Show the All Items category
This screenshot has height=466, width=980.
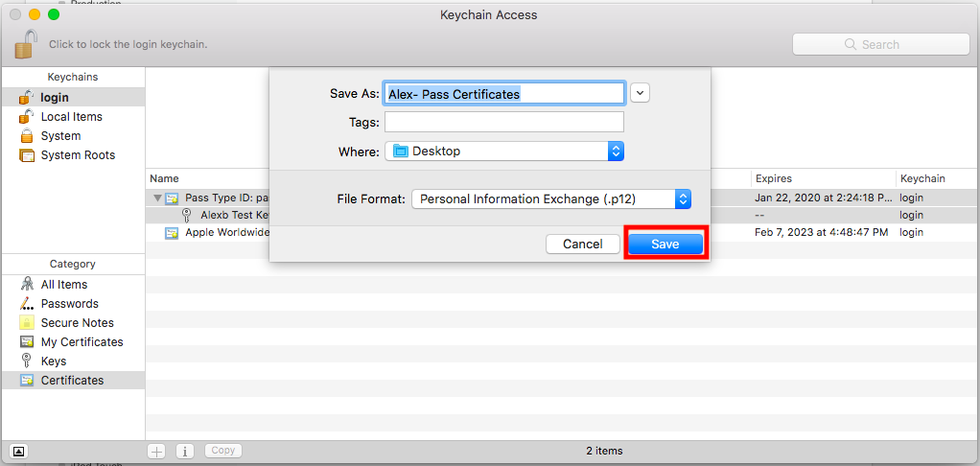click(74, 284)
